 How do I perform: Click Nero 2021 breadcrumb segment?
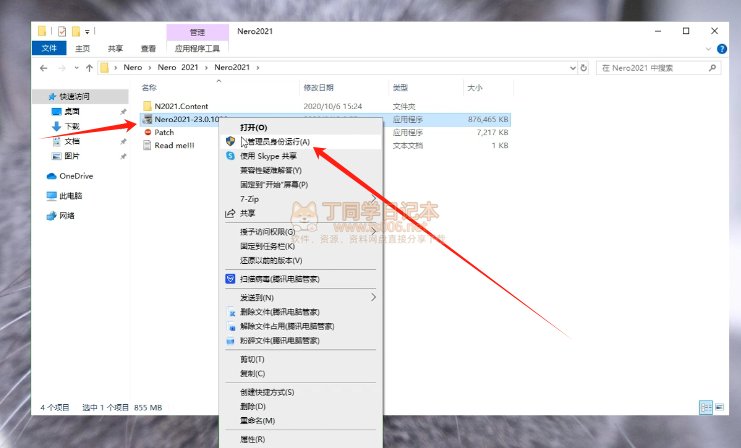coord(178,67)
